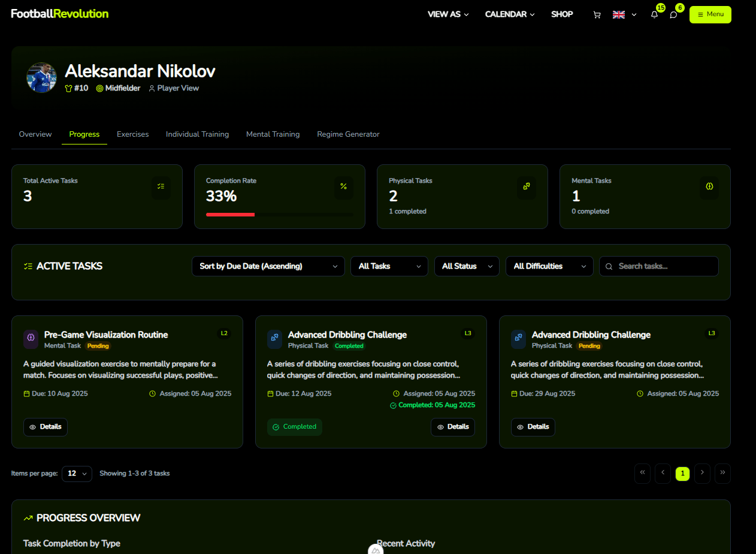Image resolution: width=756 pixels, height=554 pixels.
Task: View Details of Advanced Dribbling Challenge due 29 Aug
Action: pyautogui.click(x=533, y=427)
